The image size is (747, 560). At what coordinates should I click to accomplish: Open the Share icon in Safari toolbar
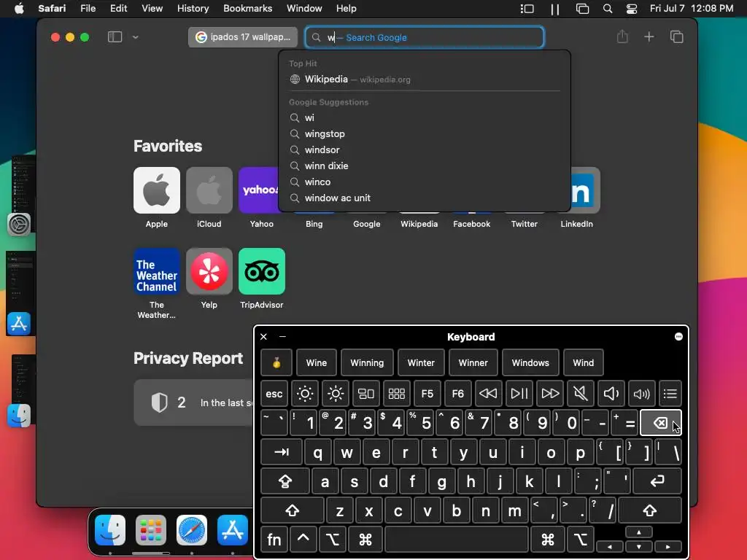[x=622, y=36]
